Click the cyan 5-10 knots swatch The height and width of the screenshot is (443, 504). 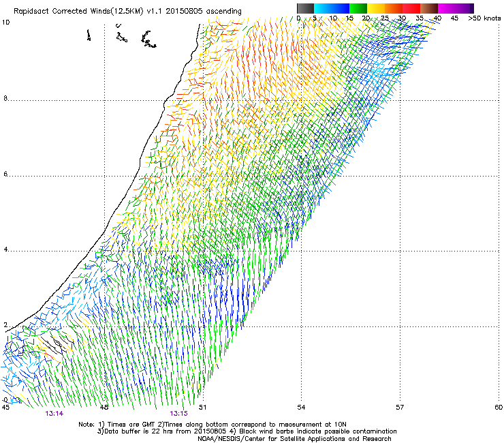click(323, 8)
